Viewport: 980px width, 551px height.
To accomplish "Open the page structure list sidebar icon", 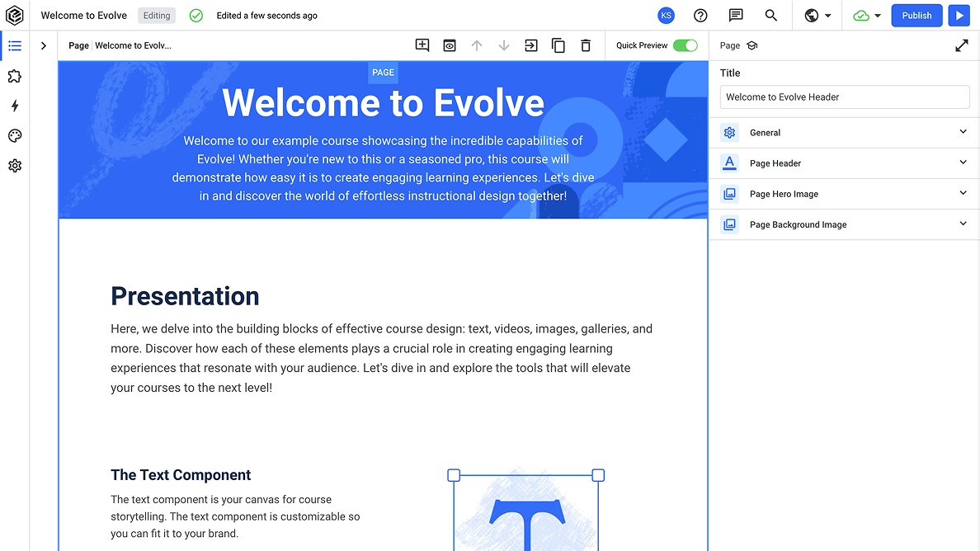I will pyautogui.click(x=14, y=45).
